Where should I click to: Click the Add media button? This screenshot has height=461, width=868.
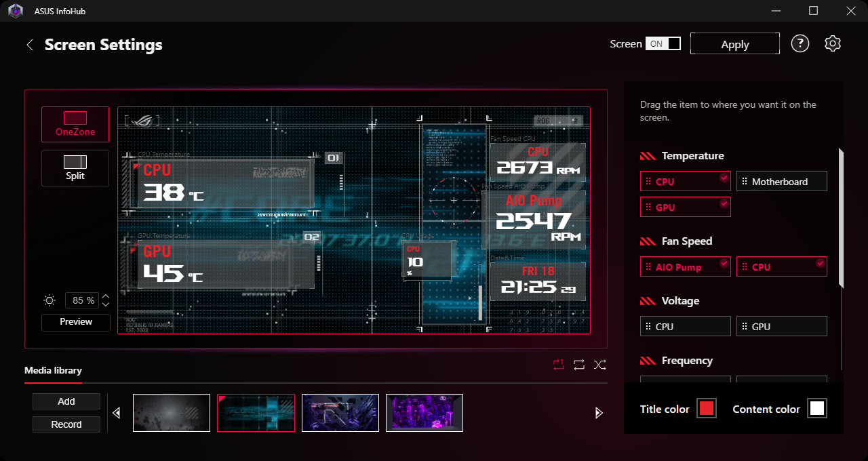click(x=66, y=401)
